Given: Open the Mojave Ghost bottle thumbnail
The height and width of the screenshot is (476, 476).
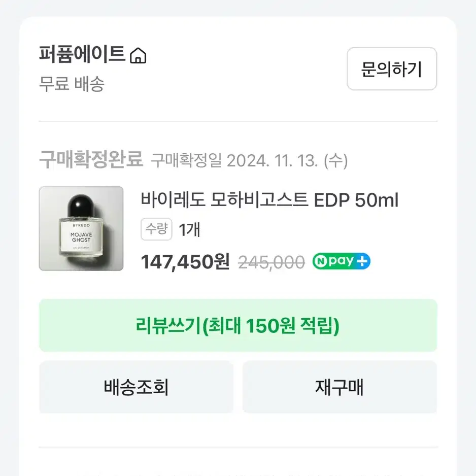Looking at the screenshot, I should pyautogui.click(x=81, y=228).
